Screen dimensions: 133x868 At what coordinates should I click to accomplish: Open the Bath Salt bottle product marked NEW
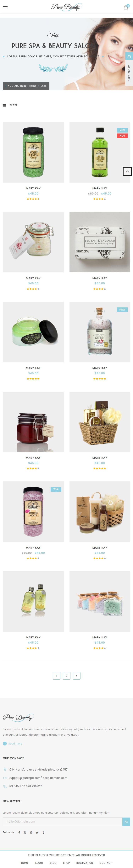[100, 332]
